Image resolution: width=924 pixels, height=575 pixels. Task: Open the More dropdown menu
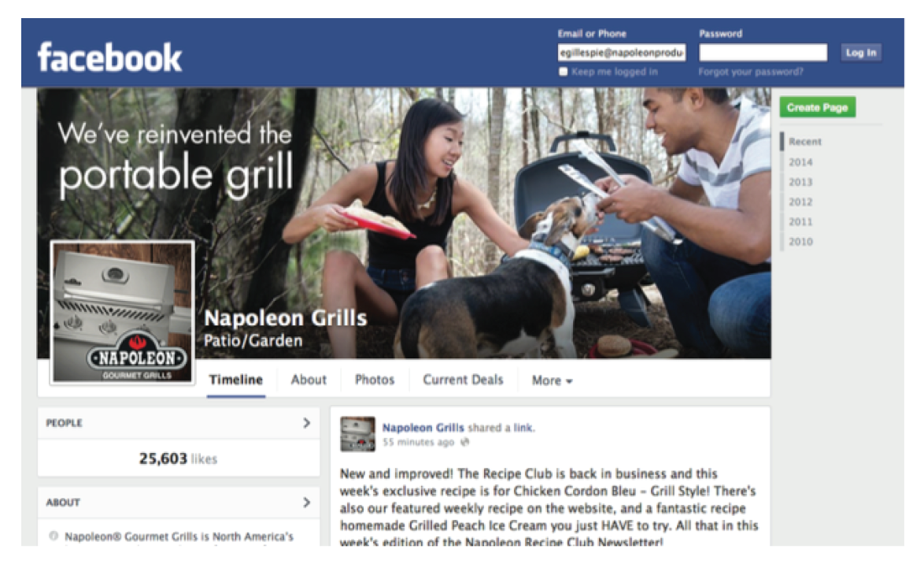pos(553,380)
